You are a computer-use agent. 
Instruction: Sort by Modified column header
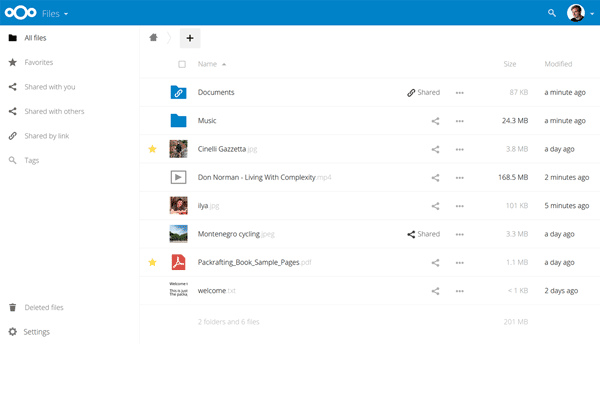point(558,64)
